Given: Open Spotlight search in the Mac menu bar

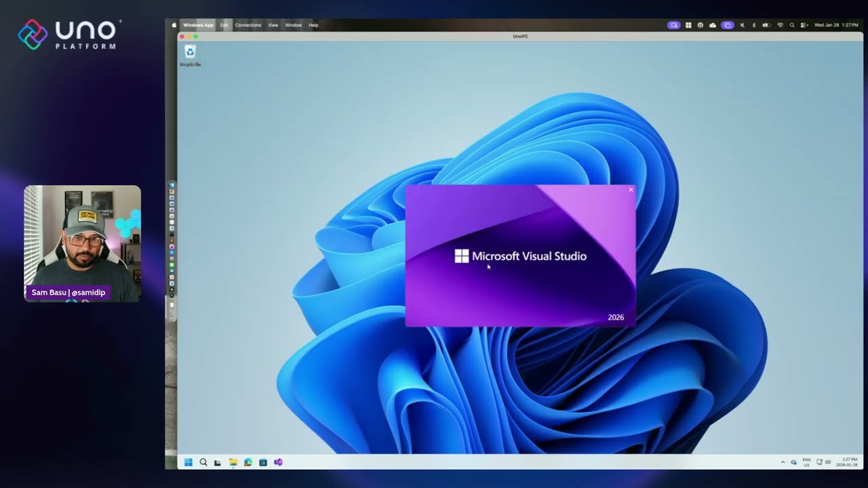Looking at the screenshot, I should pyautogui.click(x=792, y=25).
